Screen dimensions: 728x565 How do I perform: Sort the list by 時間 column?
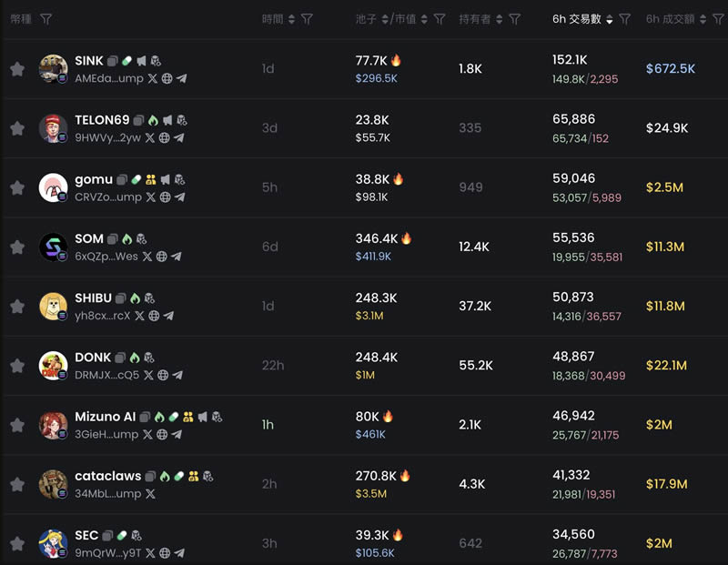(x=291, y=19)
